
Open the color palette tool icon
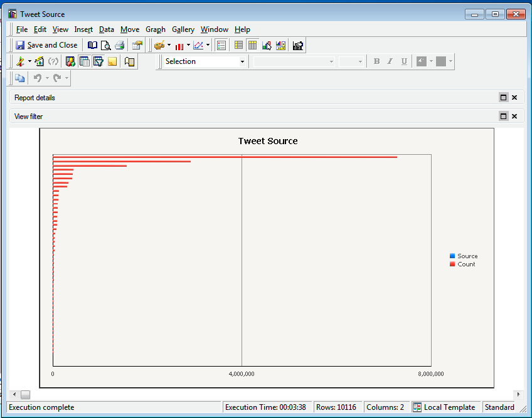159,45
